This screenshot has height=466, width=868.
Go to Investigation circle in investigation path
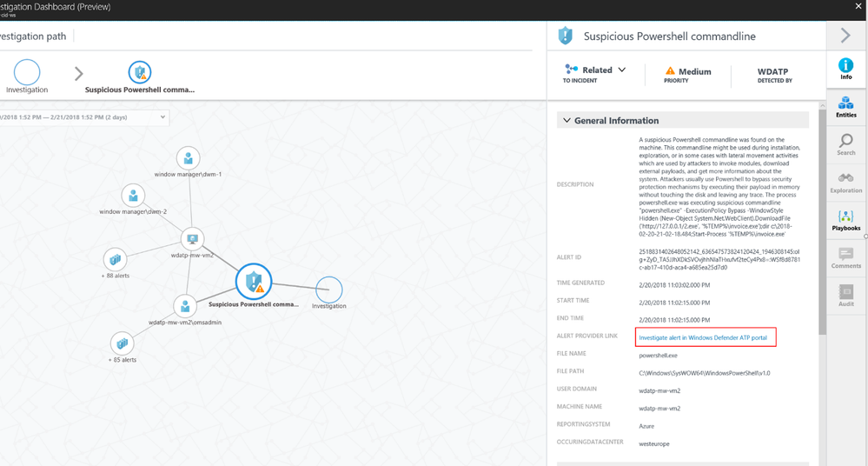click(x=27, y=72)
